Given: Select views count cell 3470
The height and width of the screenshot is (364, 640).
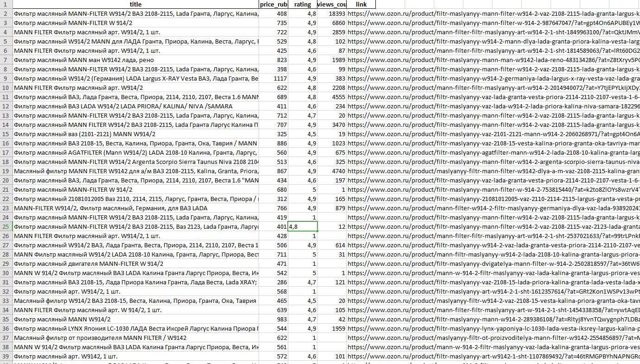Looking at the screenshot, I should click(332, 125).
